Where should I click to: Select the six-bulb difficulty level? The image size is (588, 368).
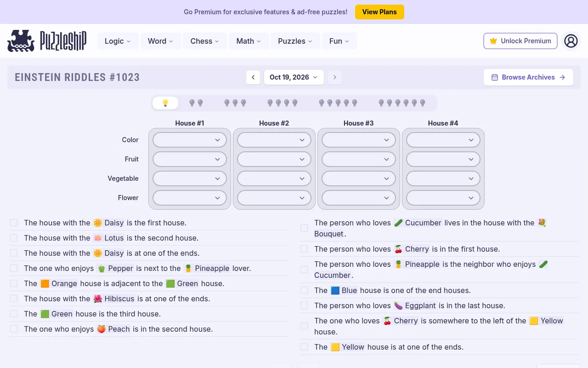(x=402, y=103)
